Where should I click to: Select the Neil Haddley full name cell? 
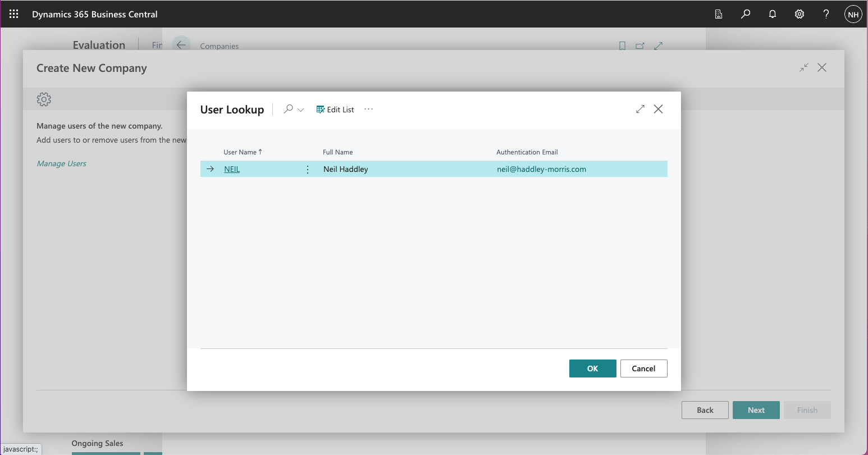[x=346, y=169]
